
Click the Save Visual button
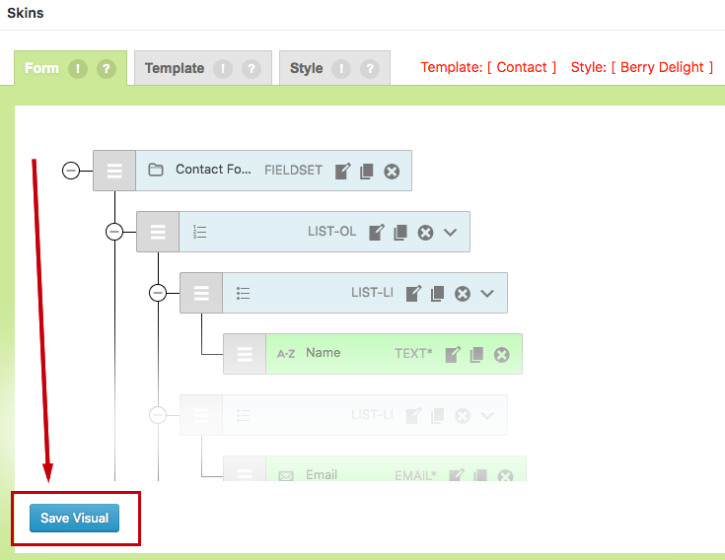click(x=74, y=518)
